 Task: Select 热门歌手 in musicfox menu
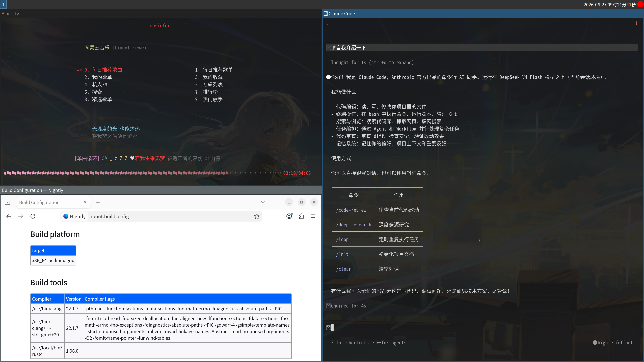pyautogui.click(x=209, y=99)
